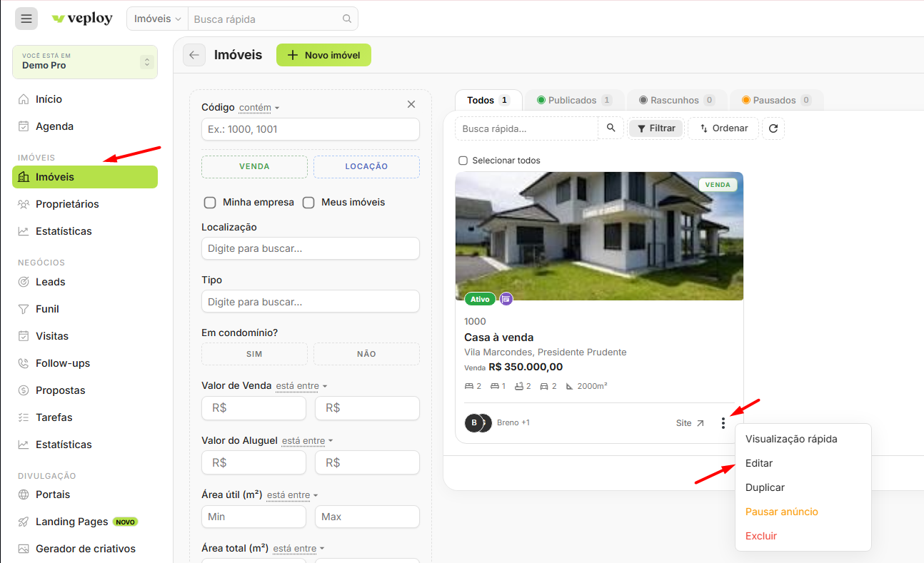This screenshot has height=563, width=924.
Task: Open Valor do Aluguel está entre dropdown
Action: click(308, 441)
